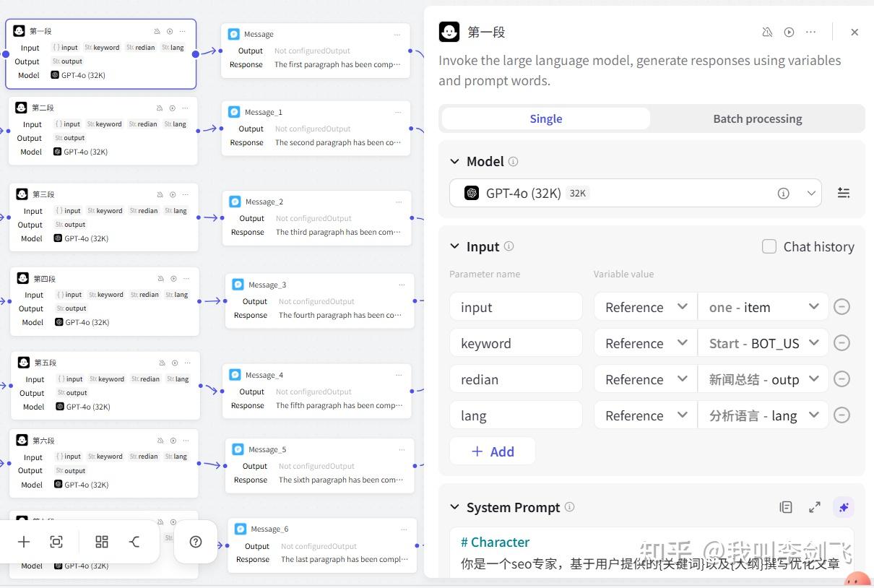Open the GPT-4o (32K) model dropdown
This screenshot has width=874, height=588.
[x=635, y=193]
